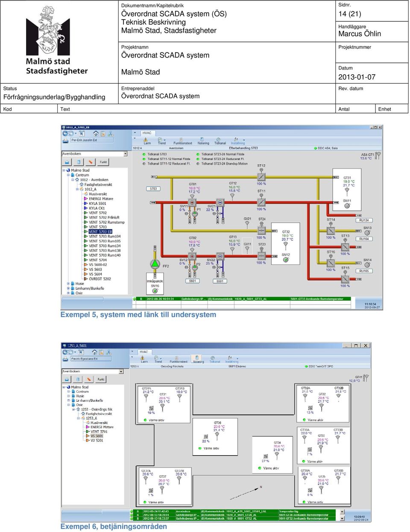410x532 pixels.
Task: Click the SN12 sensor icon
Action: tap(286, 259)
